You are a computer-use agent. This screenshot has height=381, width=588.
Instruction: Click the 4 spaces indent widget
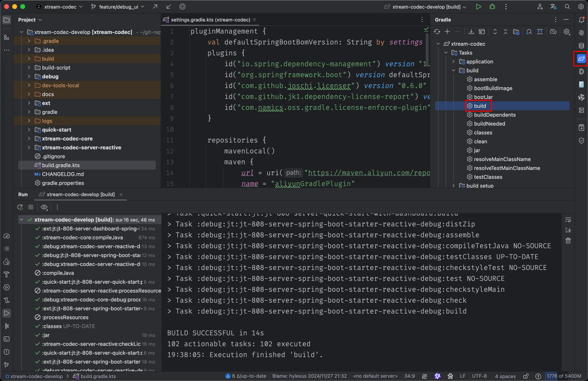tap(505, 376)
